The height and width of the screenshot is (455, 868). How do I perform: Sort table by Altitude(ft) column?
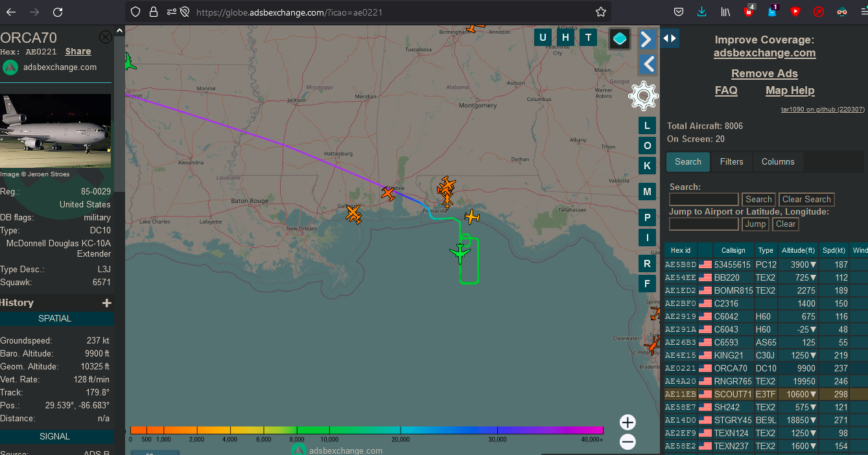pyautogui.click(x=798, y=250)
